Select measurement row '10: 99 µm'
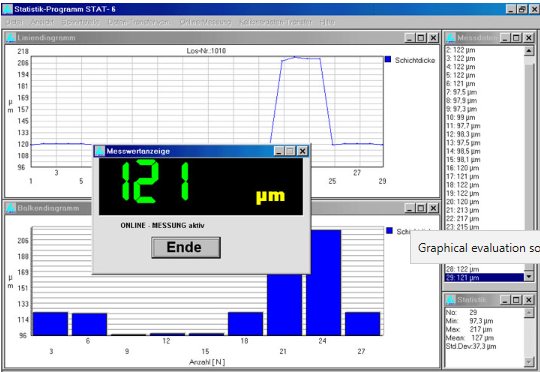The image size is (540, 372). (485, 117)
